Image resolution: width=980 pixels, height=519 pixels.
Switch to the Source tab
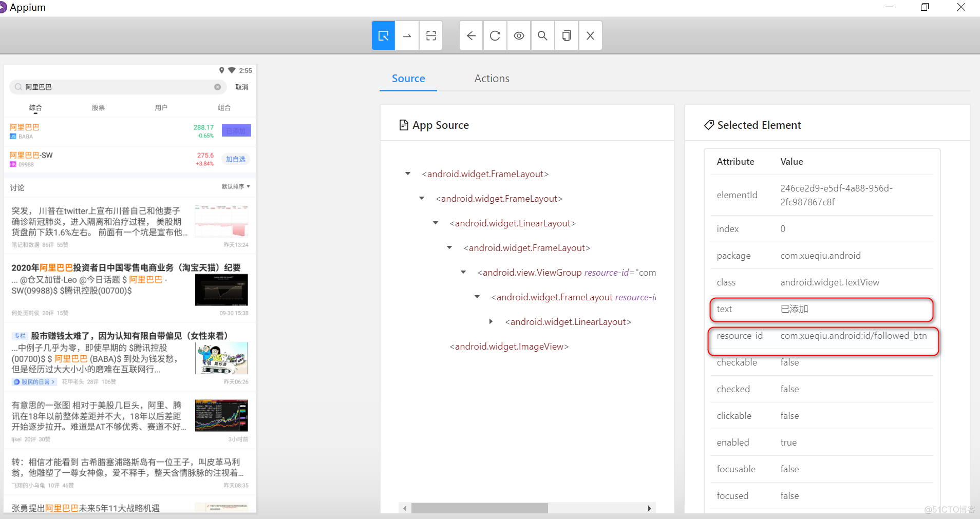408,79
